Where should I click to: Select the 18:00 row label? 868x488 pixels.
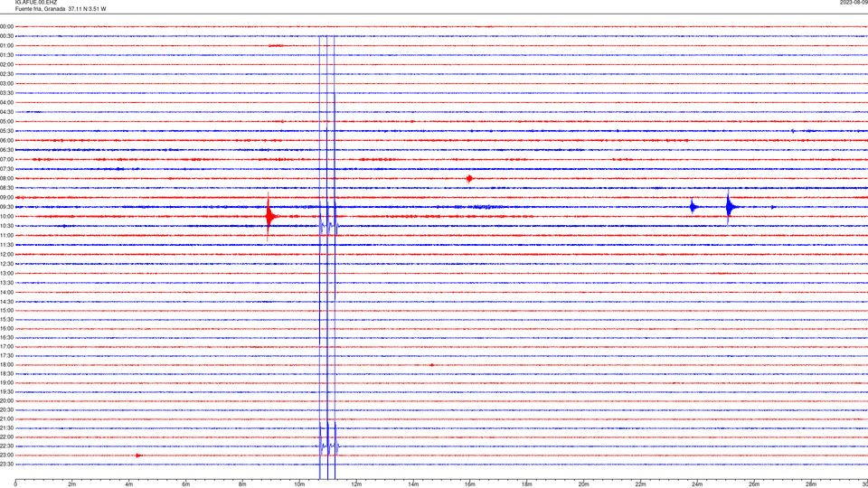6,364
